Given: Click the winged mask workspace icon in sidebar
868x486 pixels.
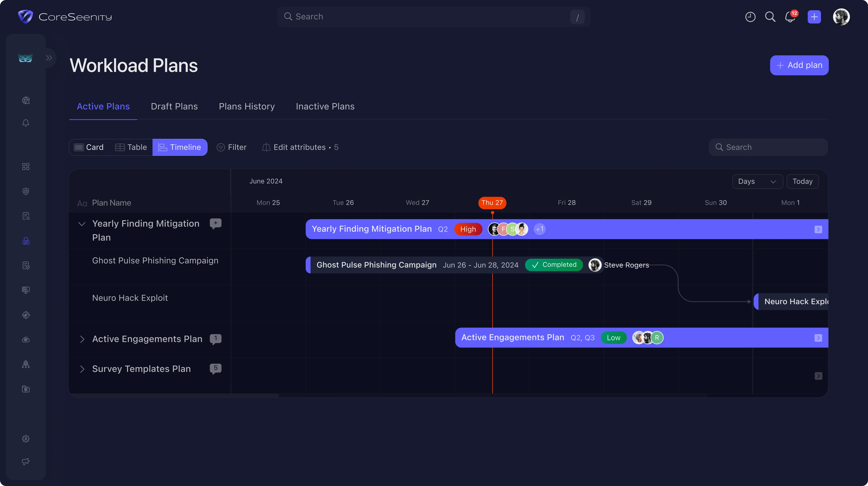Looking at the screenshot, I should [x=25, y=58].
